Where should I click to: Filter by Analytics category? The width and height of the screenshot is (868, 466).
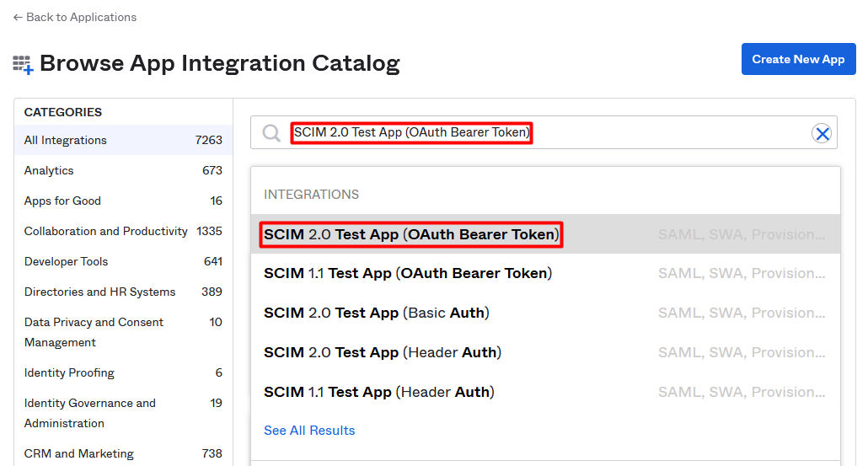123,170
